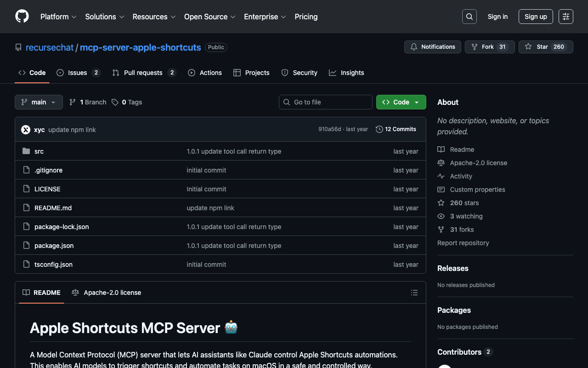588x368 pixels.
Task: Click the Go to file field
Action: pyautogui.click(x=326, y=102)
